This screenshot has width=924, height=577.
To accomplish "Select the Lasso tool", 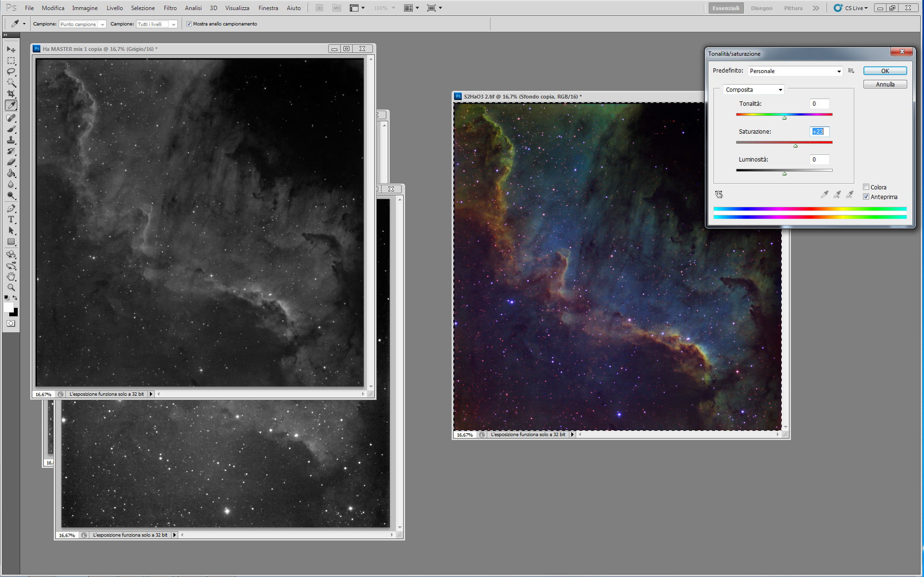I will coord(11,72).
